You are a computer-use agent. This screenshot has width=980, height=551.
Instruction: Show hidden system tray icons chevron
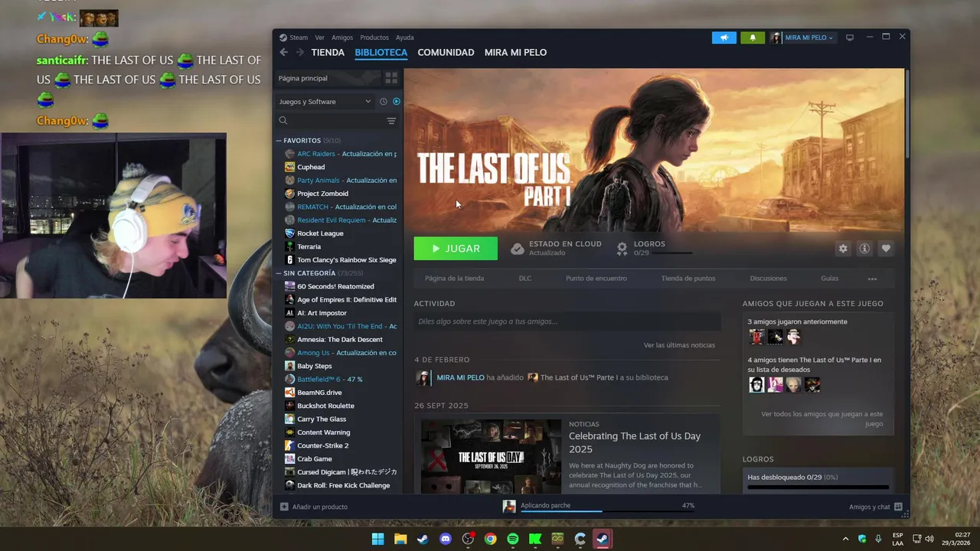pyautogui.click(x=845, y=539)
